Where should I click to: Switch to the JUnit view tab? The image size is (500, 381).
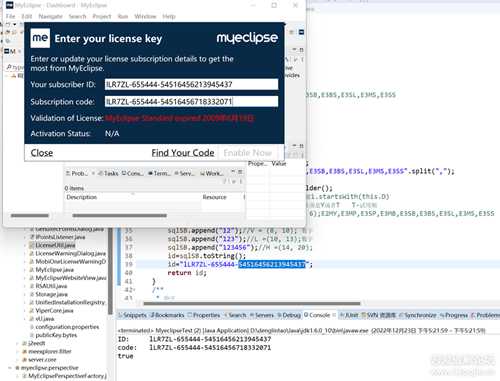pyautogui.click(x=349, y=315)
